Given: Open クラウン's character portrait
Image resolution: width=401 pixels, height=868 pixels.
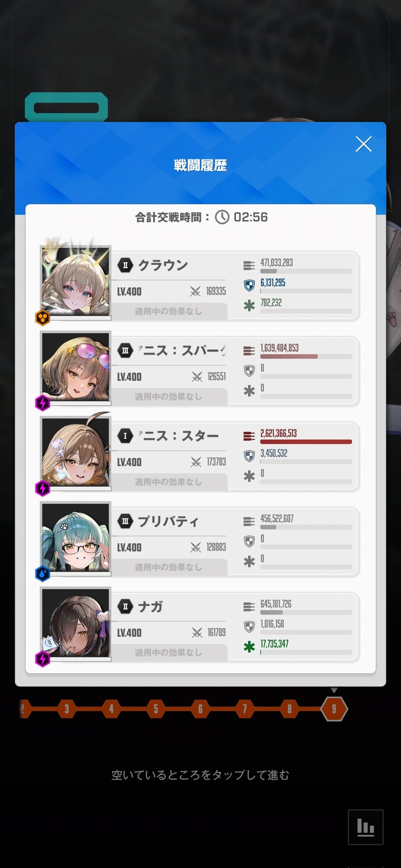Looking at the screenshot, I should point(76,281).
